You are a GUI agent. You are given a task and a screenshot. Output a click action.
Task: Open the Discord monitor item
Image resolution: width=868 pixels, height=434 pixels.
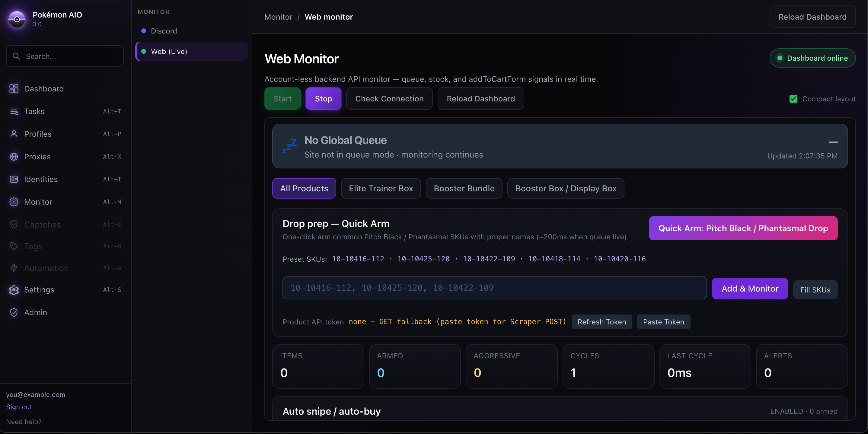click(x=191, y=31)
